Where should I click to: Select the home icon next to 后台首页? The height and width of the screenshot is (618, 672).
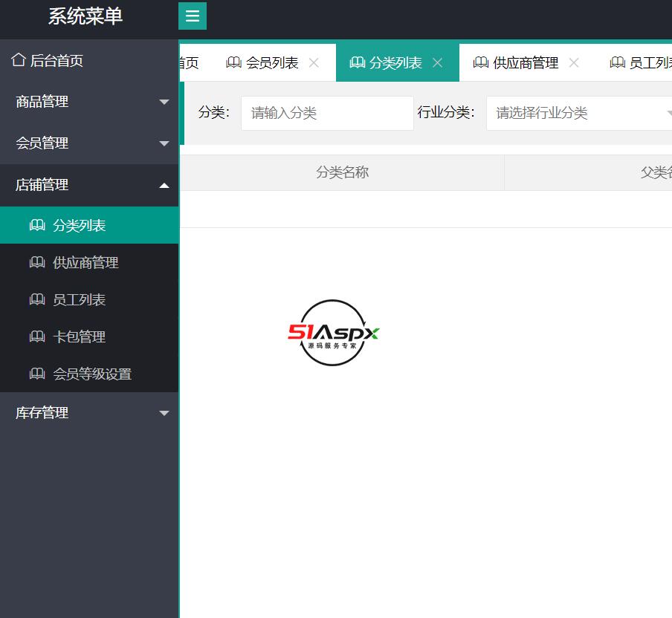pos(18,59)
